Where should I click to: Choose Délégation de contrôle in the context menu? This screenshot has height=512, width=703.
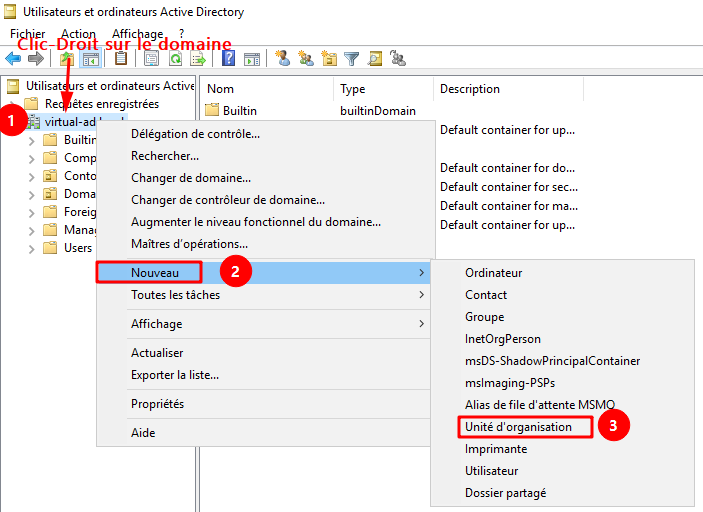tap(195, 133)
